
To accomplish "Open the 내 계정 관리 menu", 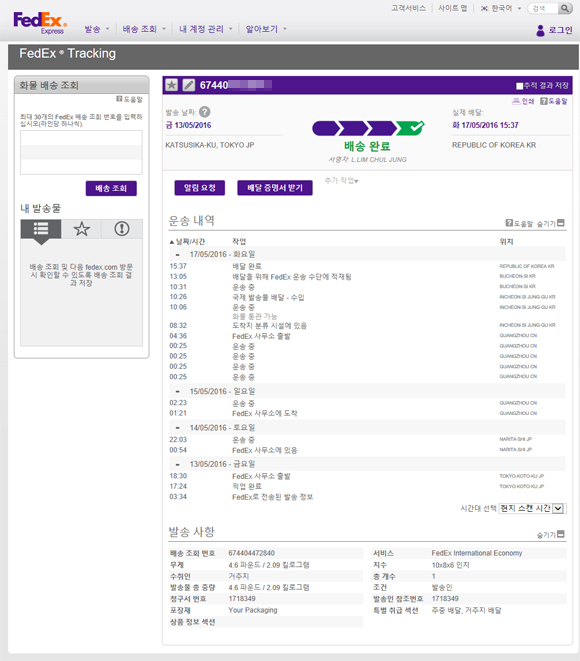I will pos(206,29).
